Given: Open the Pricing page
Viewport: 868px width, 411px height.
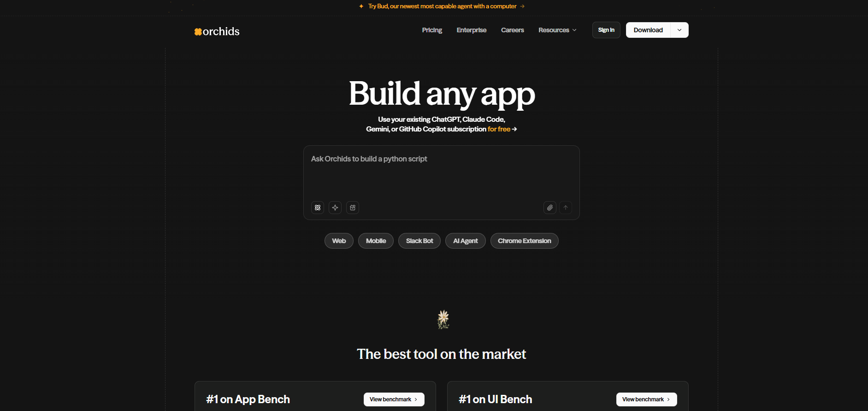Looking at the screenshot, I should (432, 30).
